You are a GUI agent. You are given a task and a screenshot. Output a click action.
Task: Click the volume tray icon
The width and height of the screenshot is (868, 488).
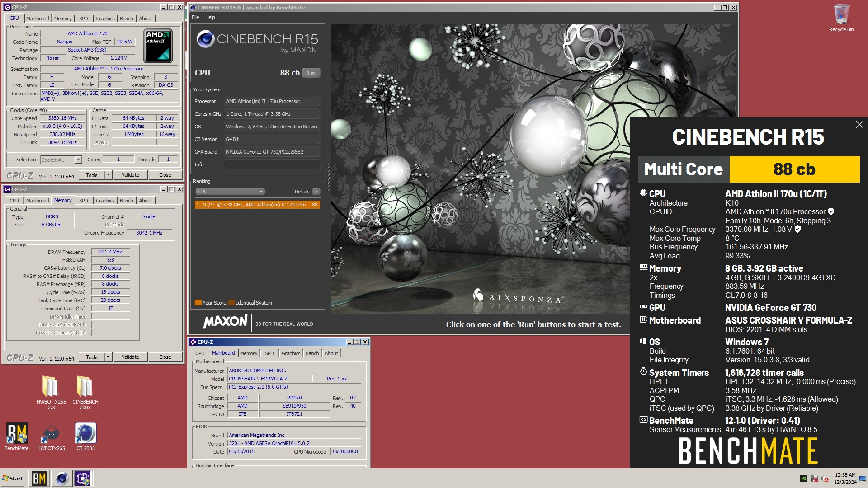tap(825, 479)
